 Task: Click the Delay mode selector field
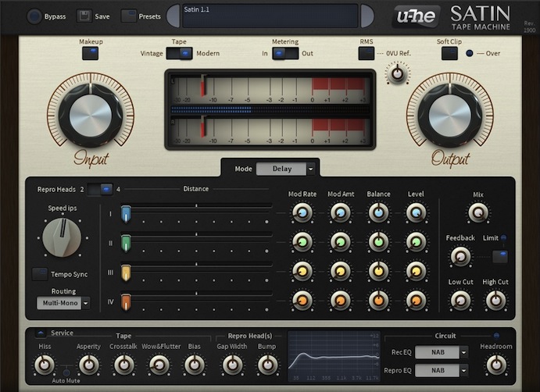(x=281, y=169)
